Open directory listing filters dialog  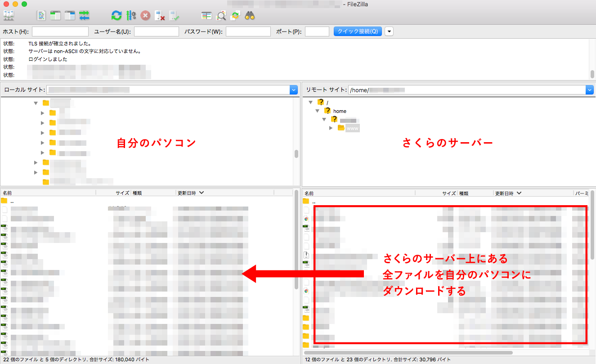[x=206, y=16]
